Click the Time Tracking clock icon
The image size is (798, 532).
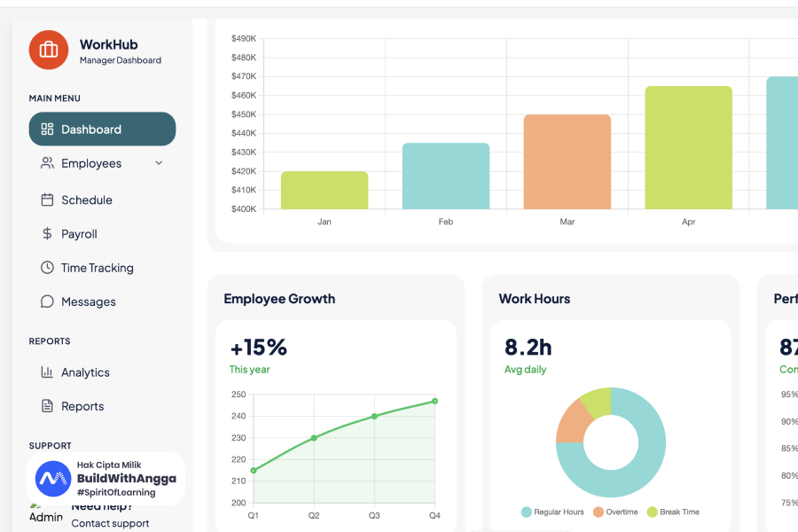click(48, 268)
